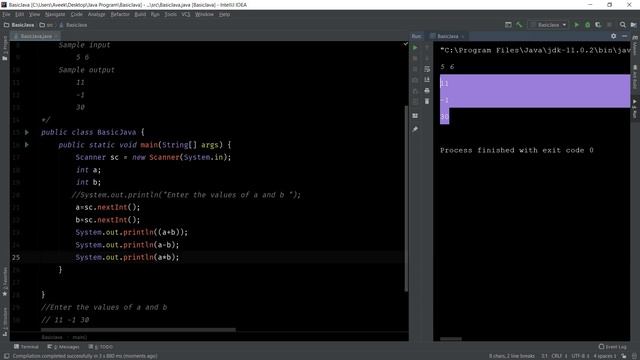Click line ending CRLF in status bar
Image resolution: width=640 pixels, height=360 pixels.
tap(559, 356)
